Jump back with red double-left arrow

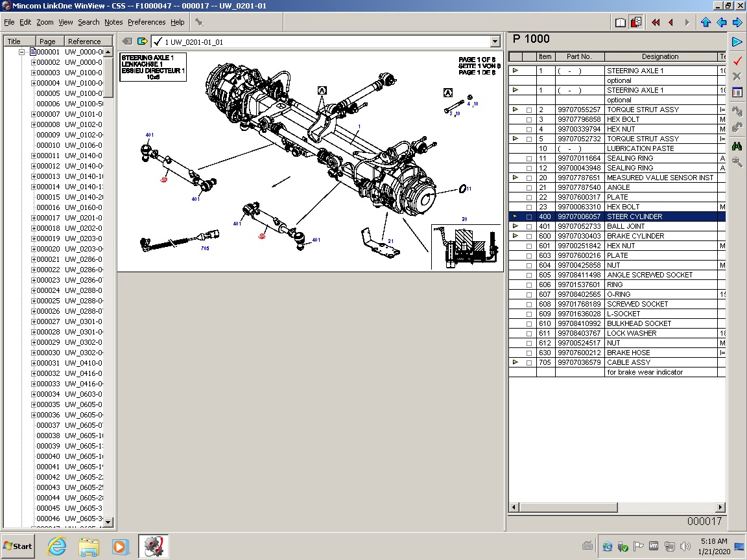[x=656, y=23]
